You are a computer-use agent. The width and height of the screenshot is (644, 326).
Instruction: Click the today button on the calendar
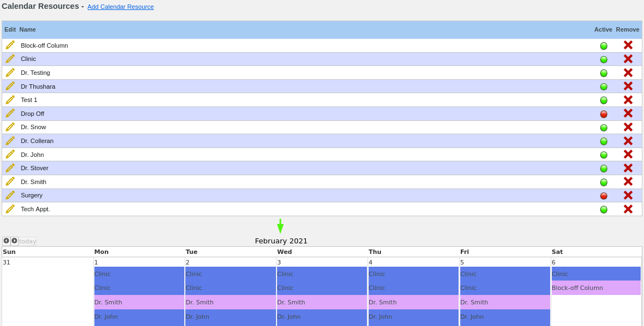(28, 241)
